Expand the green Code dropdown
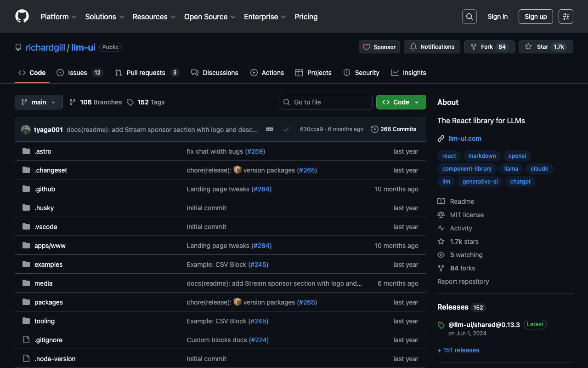 [x=401, y=102]
